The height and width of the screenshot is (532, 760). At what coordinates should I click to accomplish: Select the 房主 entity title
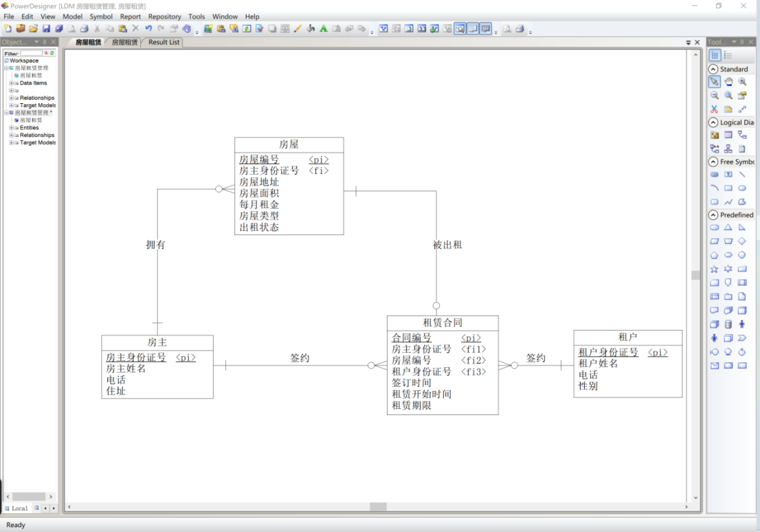[157, 342]
